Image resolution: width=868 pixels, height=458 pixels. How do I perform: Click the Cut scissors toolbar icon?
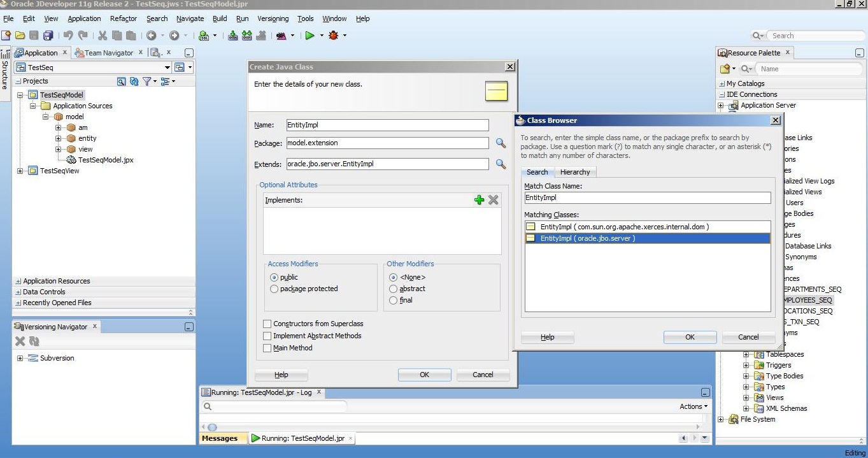coord(103,36)
